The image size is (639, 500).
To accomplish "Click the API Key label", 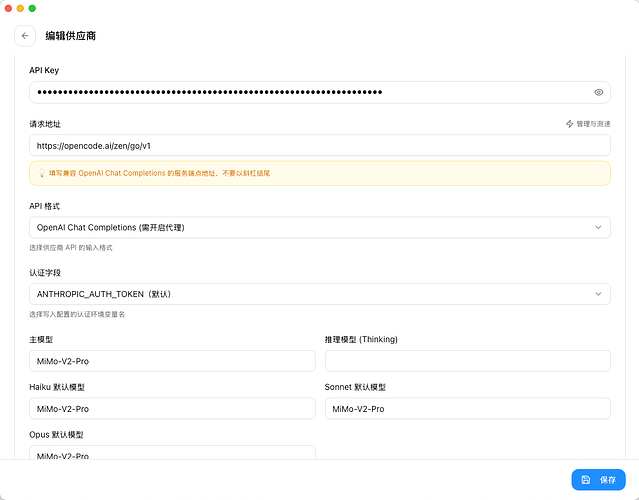I will click(x=44, y=70).
